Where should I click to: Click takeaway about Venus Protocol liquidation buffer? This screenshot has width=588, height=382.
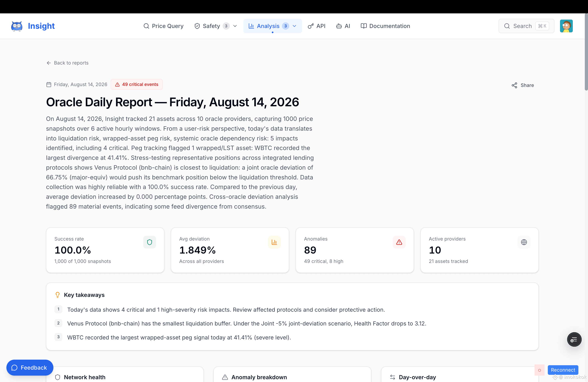[x=247, y=323]
